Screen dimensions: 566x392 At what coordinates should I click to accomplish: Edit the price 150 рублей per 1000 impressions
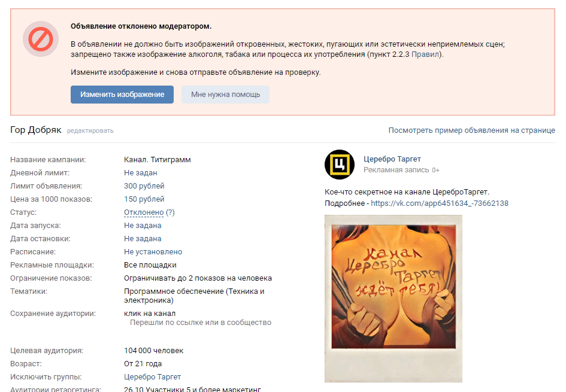tap(144, 199)
